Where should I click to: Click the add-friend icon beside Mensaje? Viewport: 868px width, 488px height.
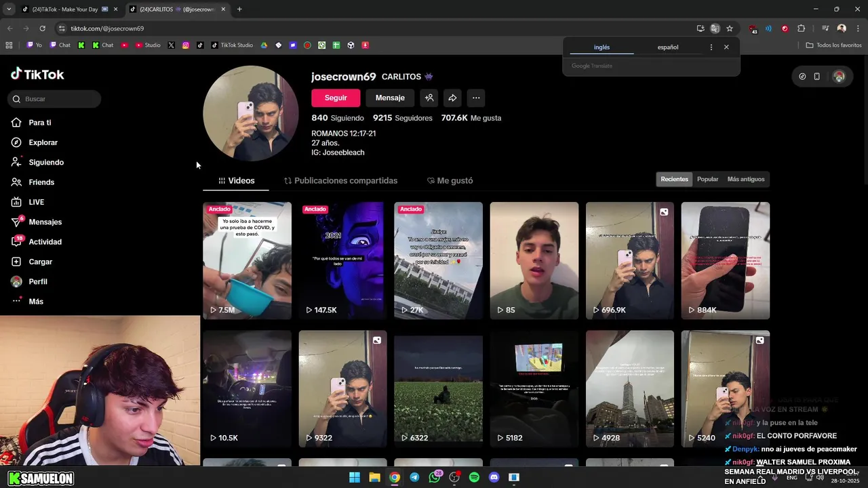(429, 98)
